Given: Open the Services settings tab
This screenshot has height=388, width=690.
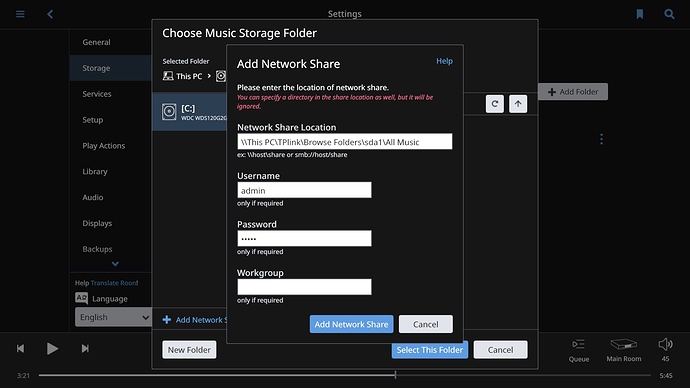Looking at the screenshot, I should [110, 94].
